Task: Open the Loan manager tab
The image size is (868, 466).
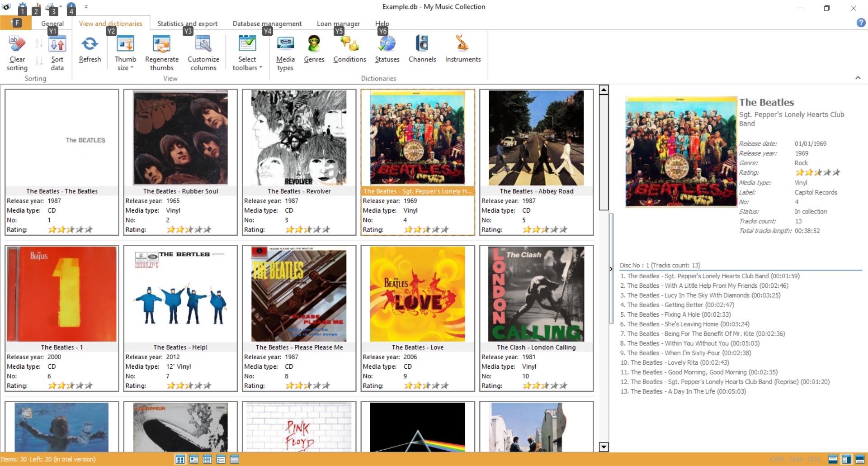Action: (x=338, y=24)
